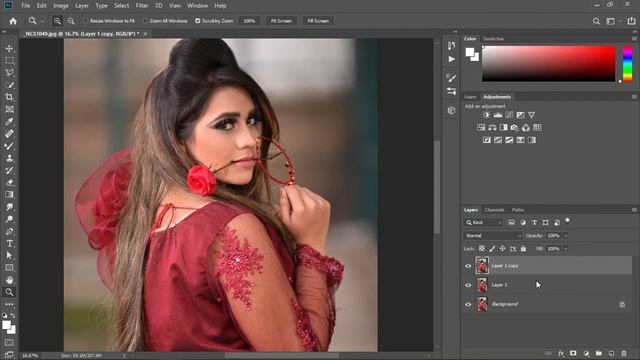Toggle lock all layer attributes
Viewport: 640px width, 360px height.
pos(523,249)
